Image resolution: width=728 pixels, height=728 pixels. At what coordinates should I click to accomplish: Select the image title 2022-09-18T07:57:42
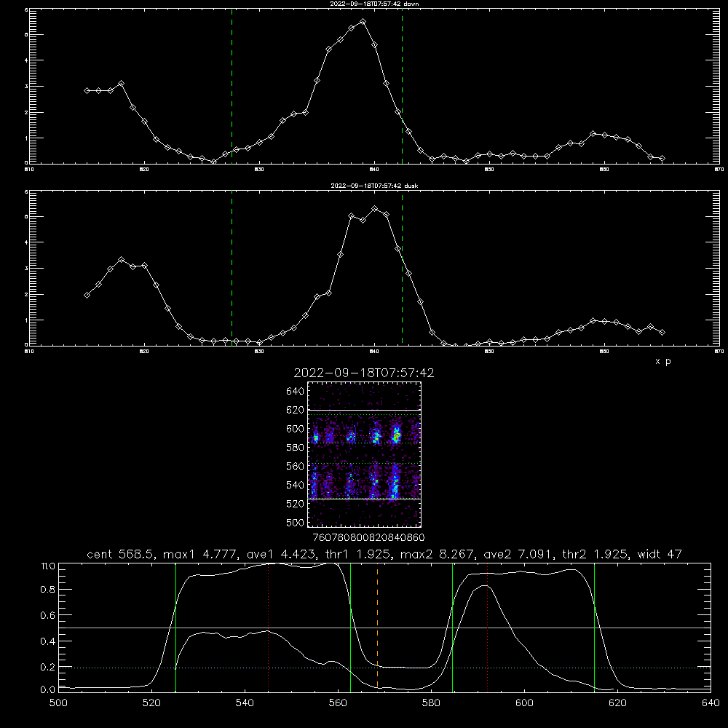click(x=364, y=373)
